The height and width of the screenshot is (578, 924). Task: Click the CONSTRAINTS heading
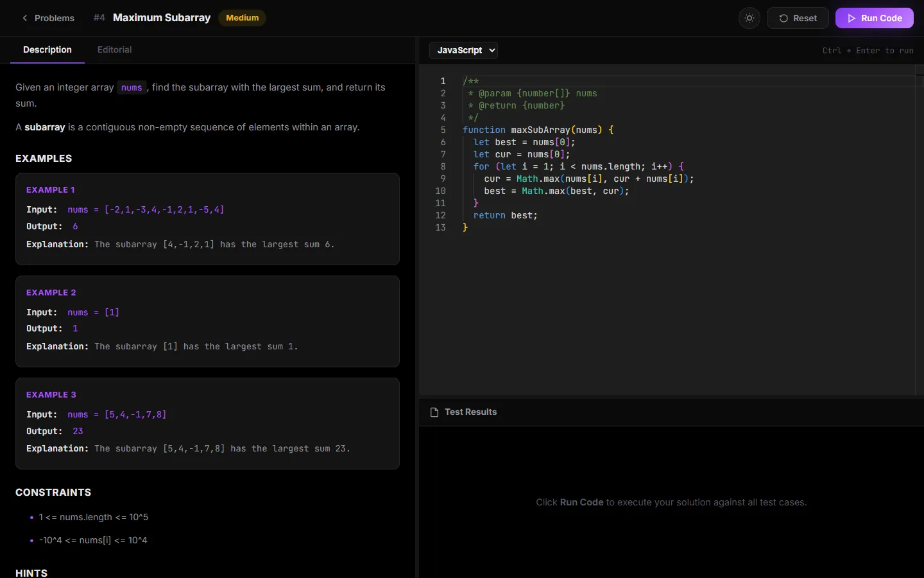tap(53, 493)
